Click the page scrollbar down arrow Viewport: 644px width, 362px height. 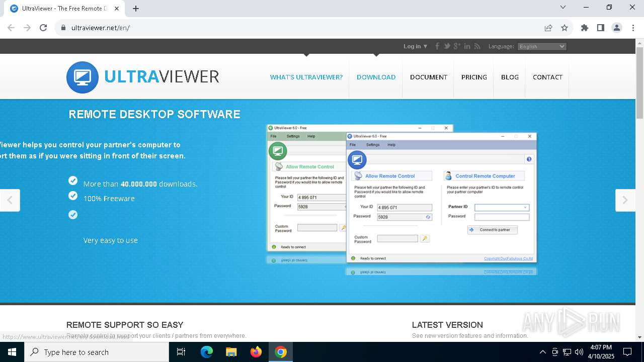pyautogui.click(x=639, y=337)
